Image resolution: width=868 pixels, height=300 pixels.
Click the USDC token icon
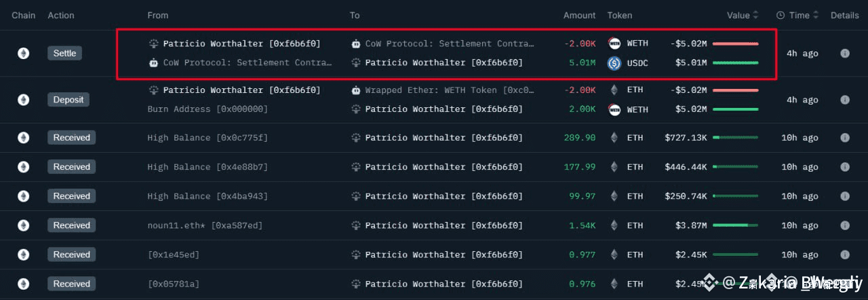point(615,63)
